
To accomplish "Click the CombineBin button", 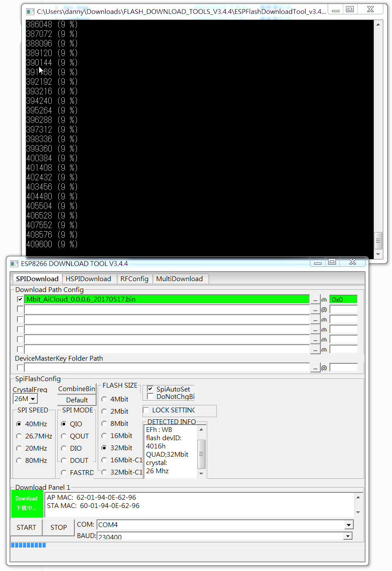I will click(77, 389).
